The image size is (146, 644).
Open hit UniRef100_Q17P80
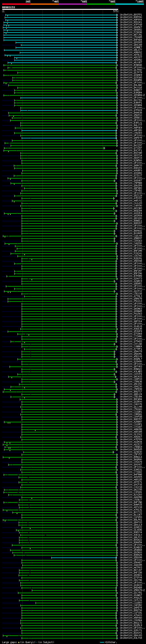click(x=131, y=70)
